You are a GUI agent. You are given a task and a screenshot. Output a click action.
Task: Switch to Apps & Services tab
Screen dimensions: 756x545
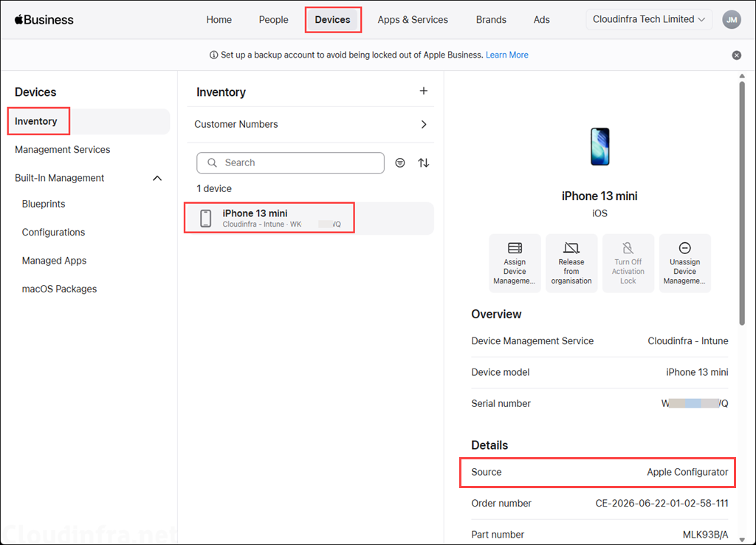(x=413, y=20)
